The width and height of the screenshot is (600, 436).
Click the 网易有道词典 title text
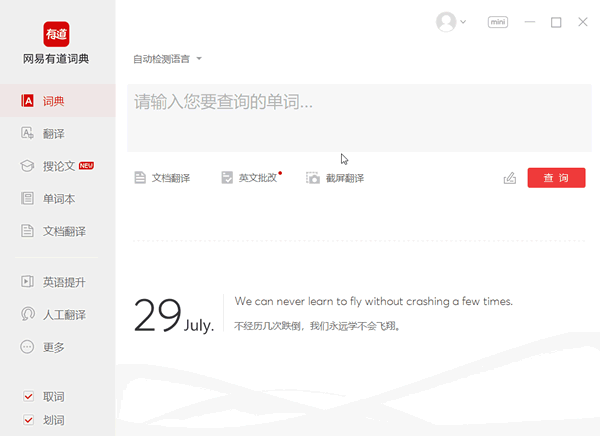tap(56, 59)
